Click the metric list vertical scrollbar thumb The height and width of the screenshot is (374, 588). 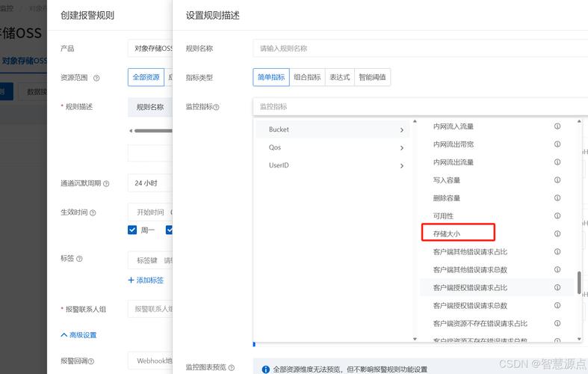coord(579,283)
